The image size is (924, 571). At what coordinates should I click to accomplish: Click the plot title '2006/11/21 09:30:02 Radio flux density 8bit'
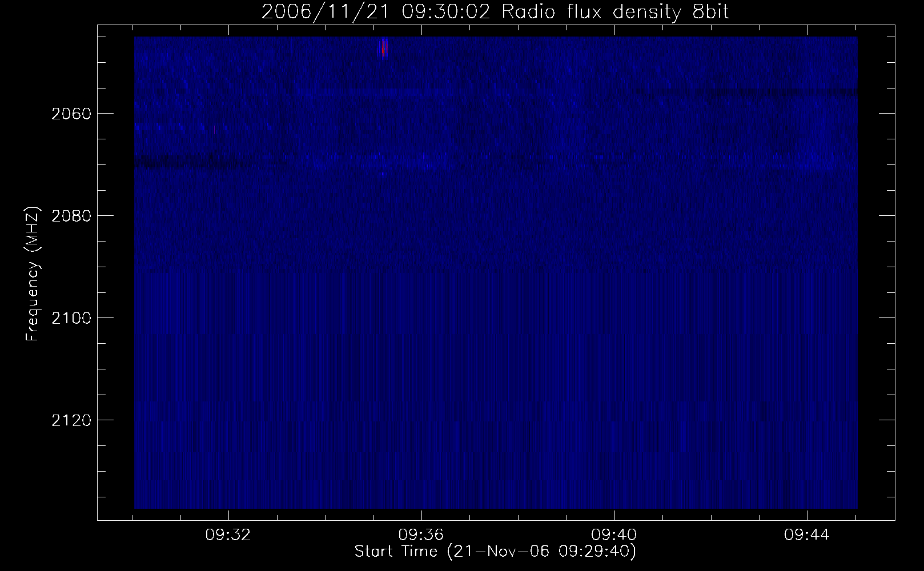(x=495, y=12)
